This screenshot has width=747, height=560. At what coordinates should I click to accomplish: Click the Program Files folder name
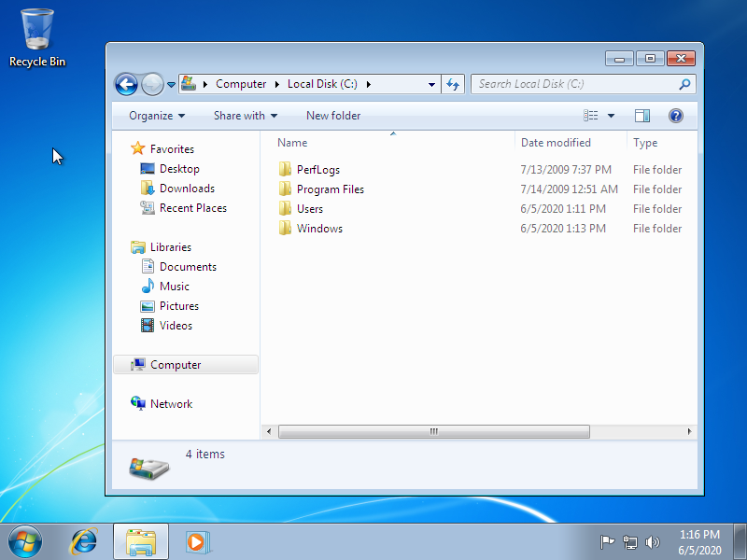[331, 189]
